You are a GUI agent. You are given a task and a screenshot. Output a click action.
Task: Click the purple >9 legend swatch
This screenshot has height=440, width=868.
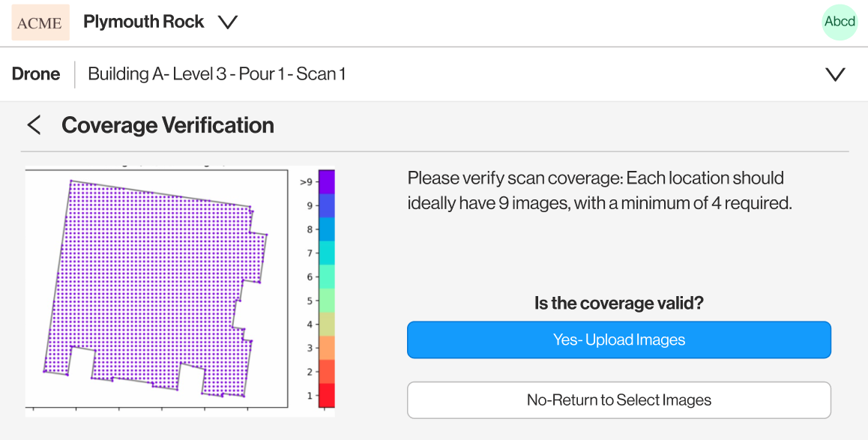point(327,182)
